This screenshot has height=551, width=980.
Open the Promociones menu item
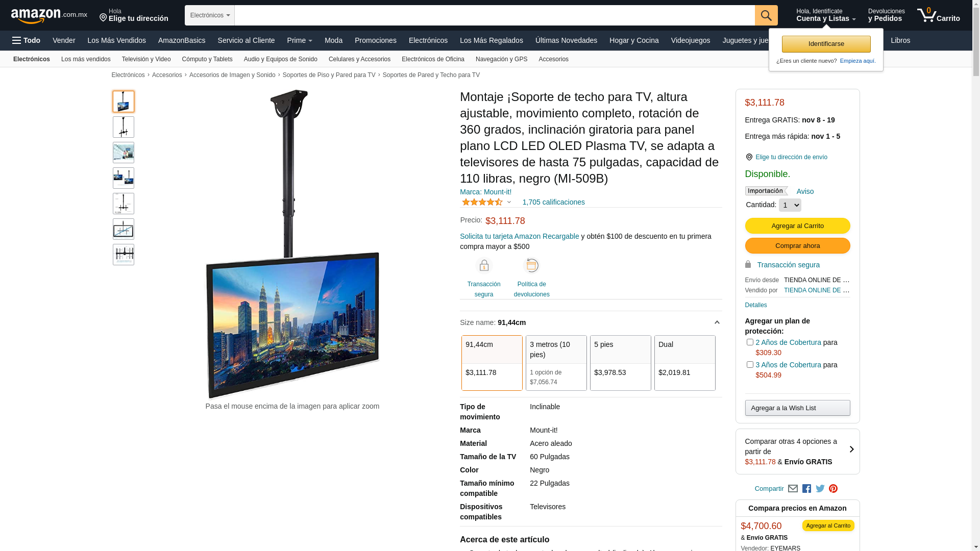pos(376,40)
